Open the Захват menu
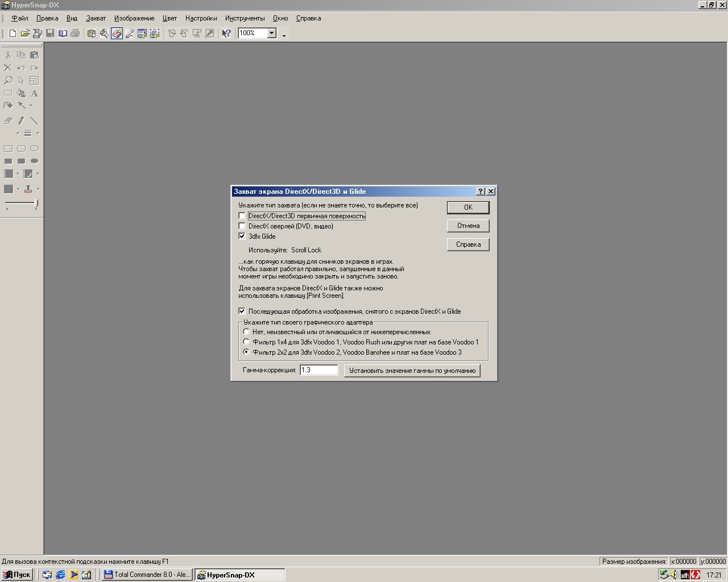This screenshot has width=728, height=582. tap(96, 18)
